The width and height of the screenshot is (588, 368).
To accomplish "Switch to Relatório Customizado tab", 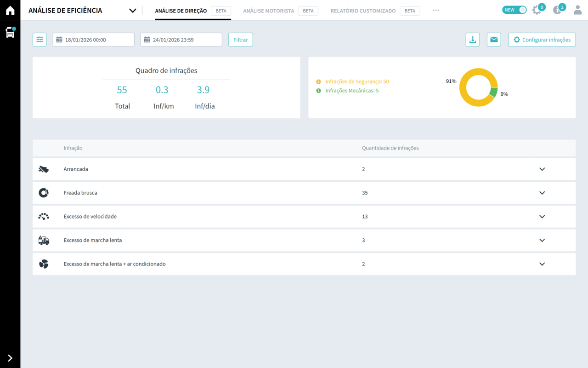I will [x=362, y=11].
